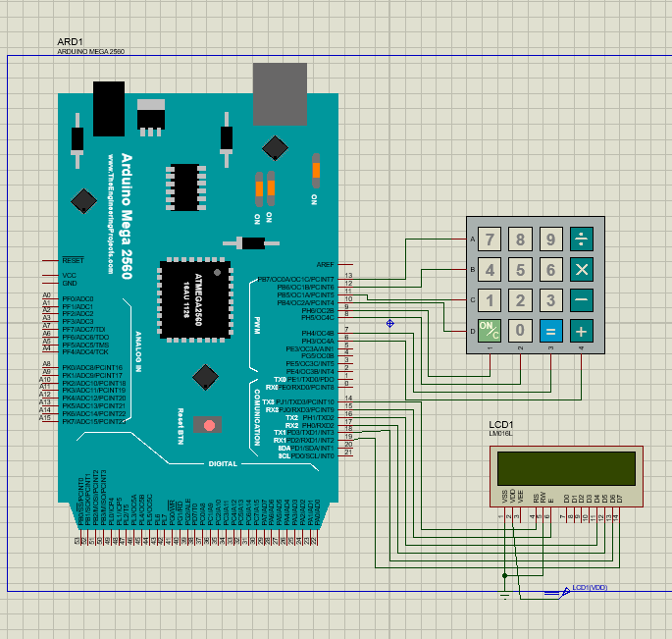Push the red Reset BTN on Arduino
The image size is (672, 639).
209,424
